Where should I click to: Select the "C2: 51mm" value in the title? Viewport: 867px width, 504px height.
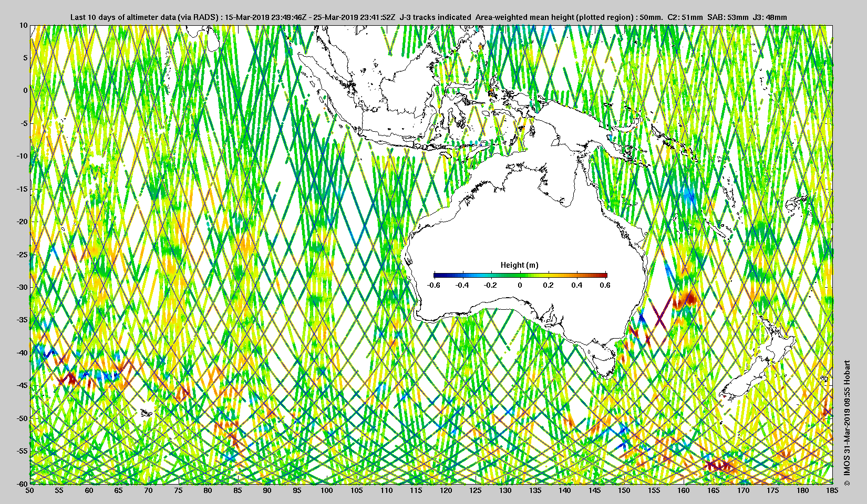685,17
